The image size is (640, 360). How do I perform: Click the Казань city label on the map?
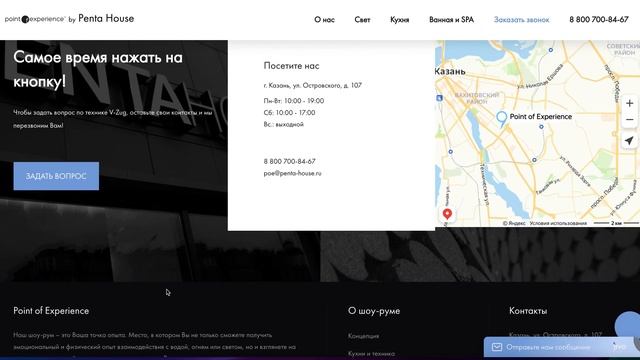pyautogui.click(x=450, y=71)
